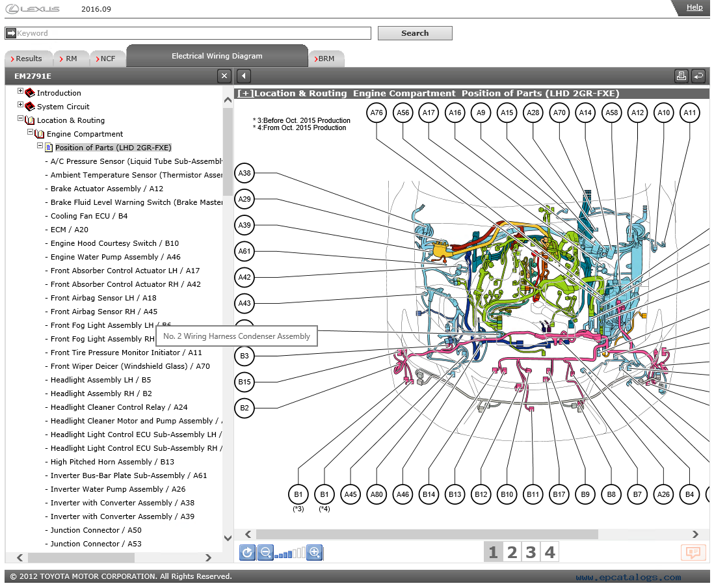Collapse Position of Parts (LHD 2GR-FXE) node
This screenshot has height=588, width=714.
coord(40,146)
